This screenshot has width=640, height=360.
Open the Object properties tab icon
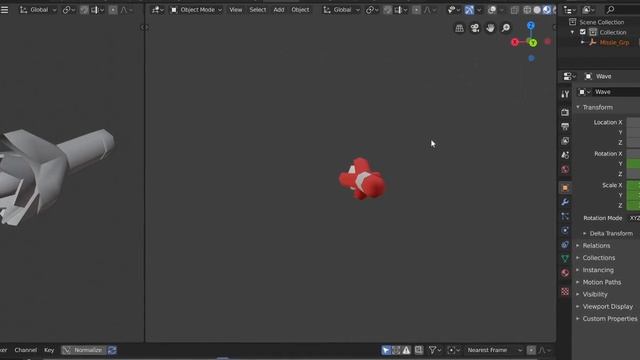[x=565, y=188]
